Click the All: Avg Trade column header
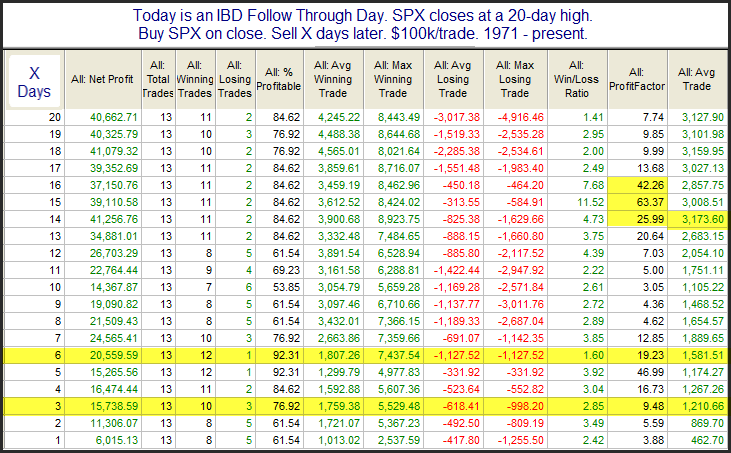This screenshot has width=731, height=453. point(697,80)
